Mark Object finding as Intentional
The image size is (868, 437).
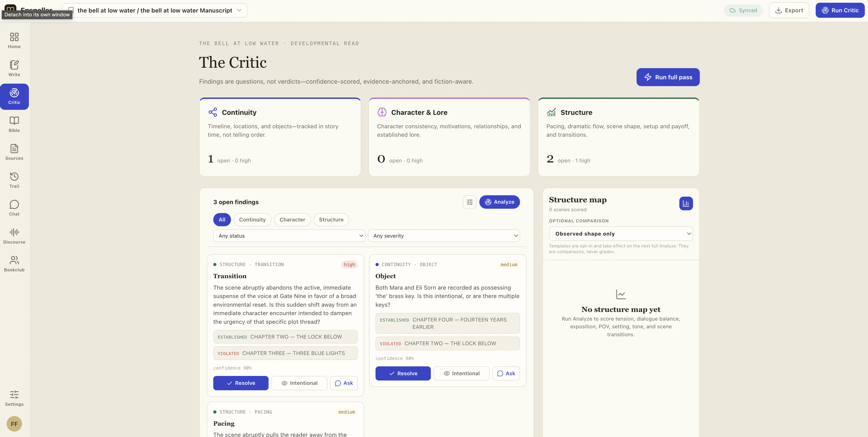point(461,374)
